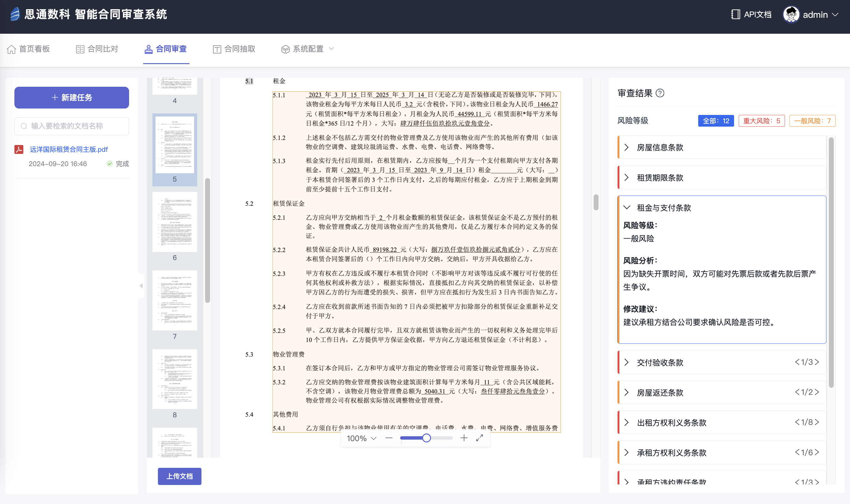
Task: Click the zoom slider handle
Action: coord(427,438)
